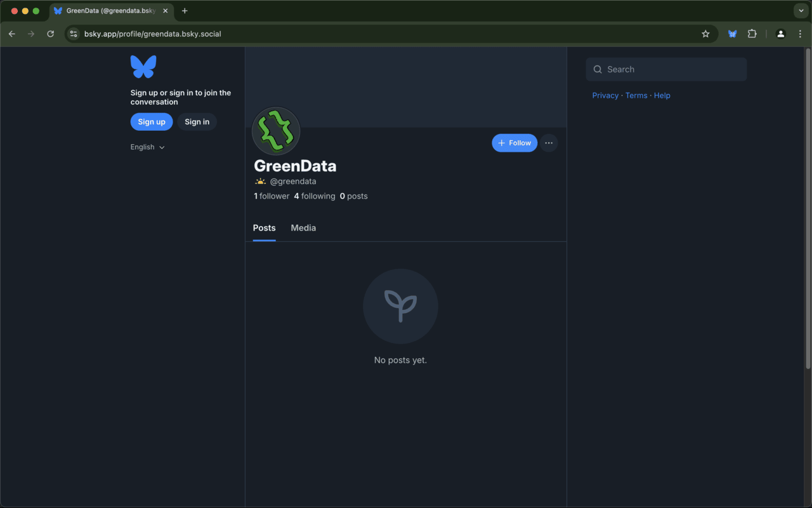Open the profile more options ellipsis button

(549, 143)
